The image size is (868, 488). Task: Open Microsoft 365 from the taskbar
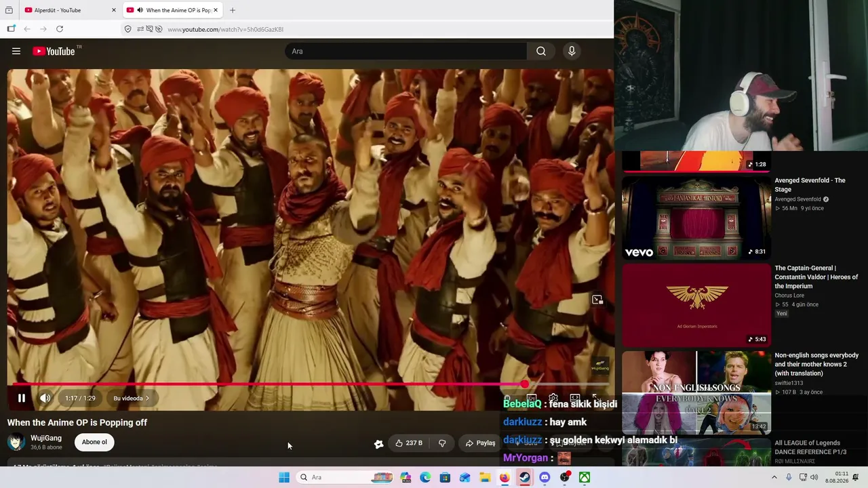pos(406,477)
